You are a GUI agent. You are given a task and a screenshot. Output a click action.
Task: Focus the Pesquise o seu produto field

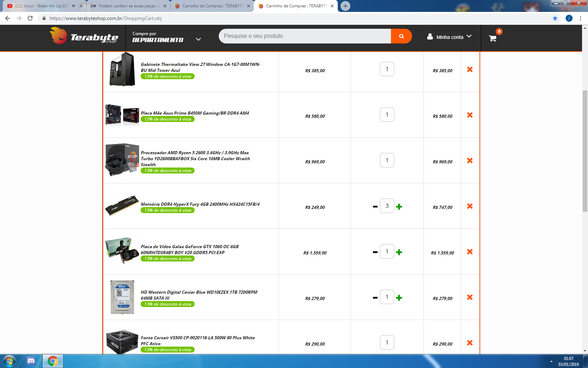click(x=305, y=36)
